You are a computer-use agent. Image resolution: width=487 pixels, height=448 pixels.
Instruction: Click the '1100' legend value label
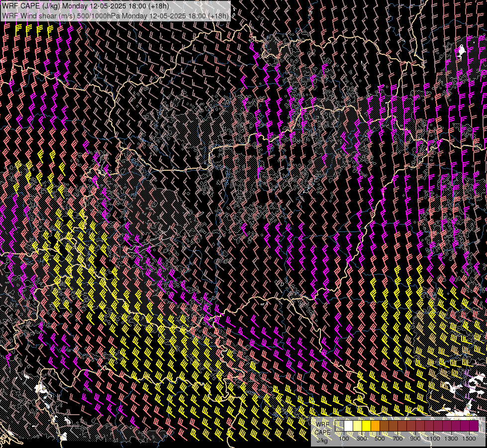[x=433, y=439]
